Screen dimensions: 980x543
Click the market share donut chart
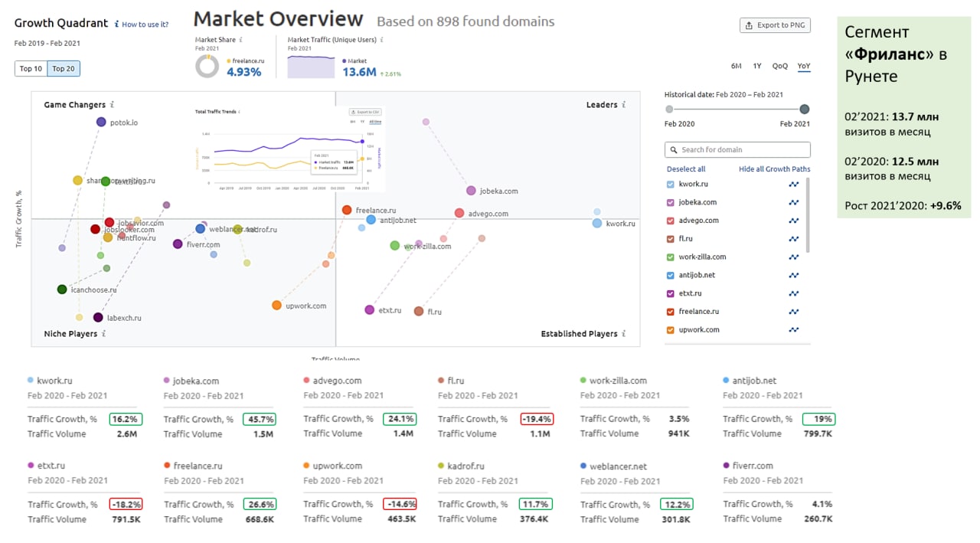(207, 66)
